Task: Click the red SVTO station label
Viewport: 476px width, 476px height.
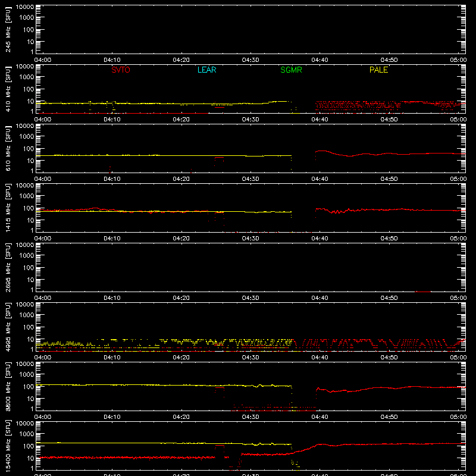Action: [x=121, y=70]
